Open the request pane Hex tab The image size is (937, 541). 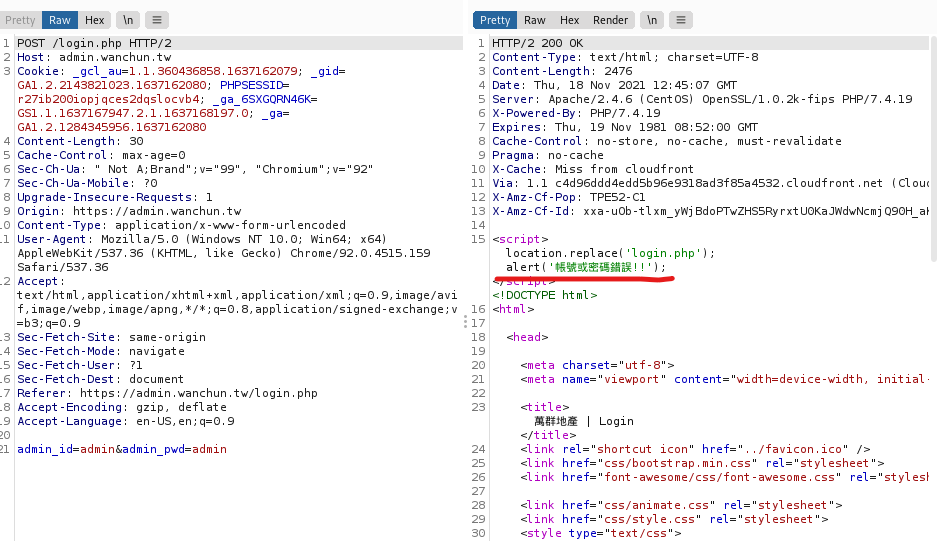pos(94,20)
